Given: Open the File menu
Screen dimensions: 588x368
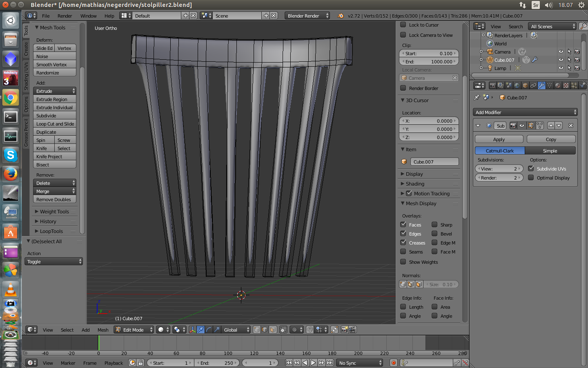Looking at the screenshot, I should (46, 16).
